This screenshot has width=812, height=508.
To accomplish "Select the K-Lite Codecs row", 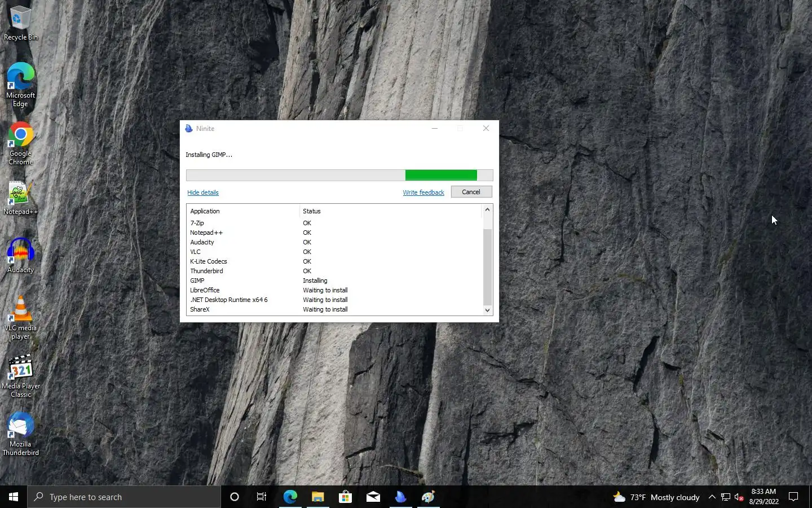I will [x=335, y=261].
